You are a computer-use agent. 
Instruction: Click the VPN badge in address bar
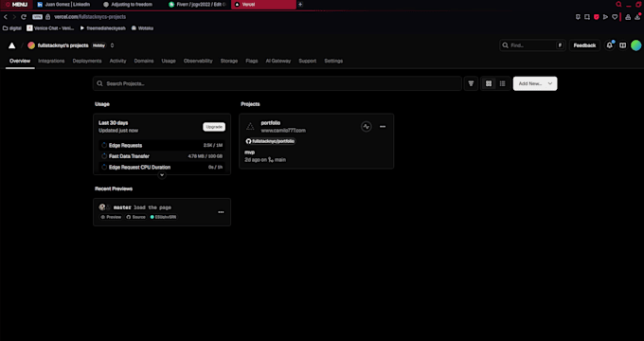coord(37,17)
